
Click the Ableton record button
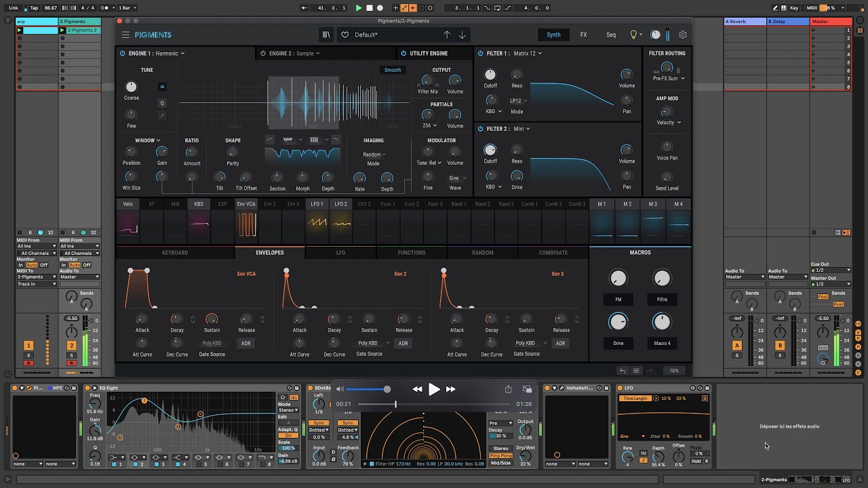click(380, 7)
